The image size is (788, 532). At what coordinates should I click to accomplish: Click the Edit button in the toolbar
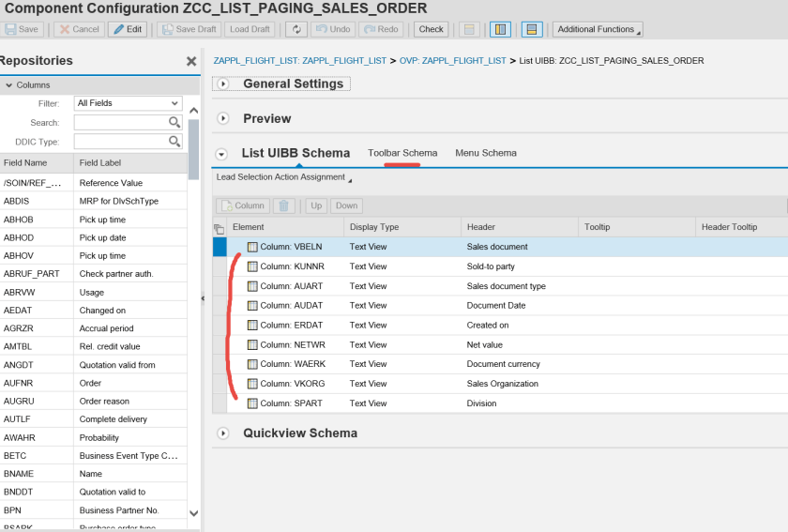(x=128, y=29)
